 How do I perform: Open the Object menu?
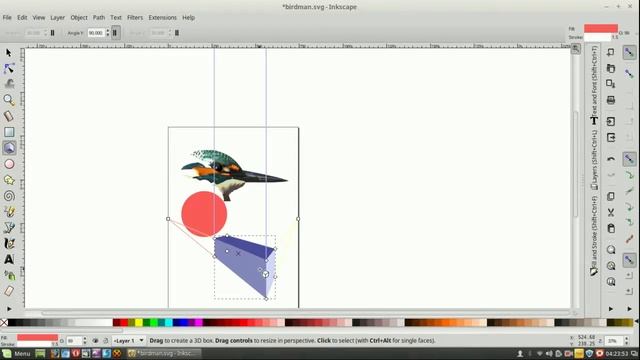[79, 18]
